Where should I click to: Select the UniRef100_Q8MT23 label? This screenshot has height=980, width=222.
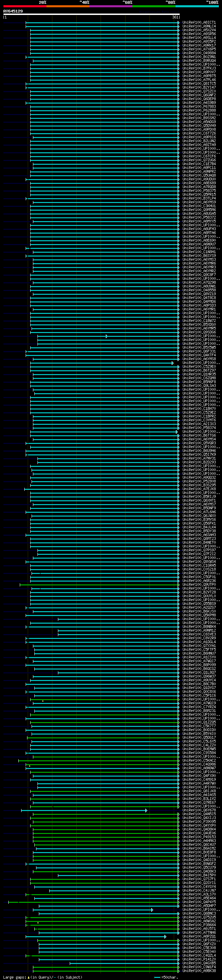click(x=199, y=539)
